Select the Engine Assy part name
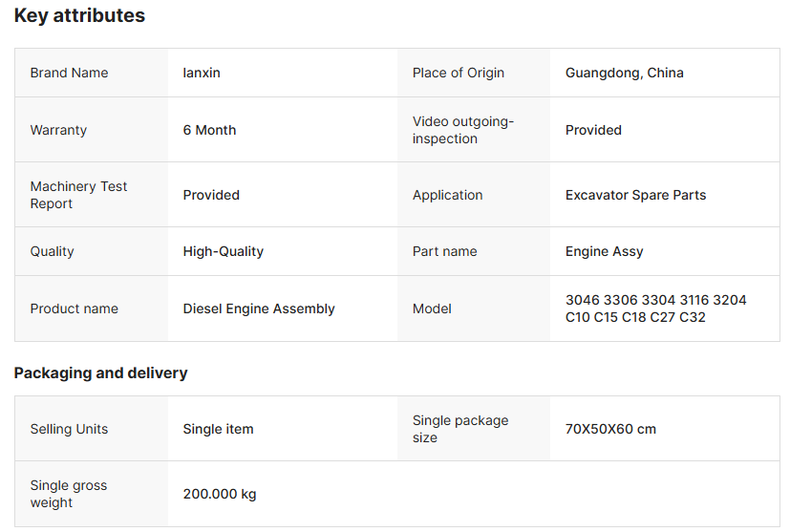The image size is (790, 532). coord(604,251)
